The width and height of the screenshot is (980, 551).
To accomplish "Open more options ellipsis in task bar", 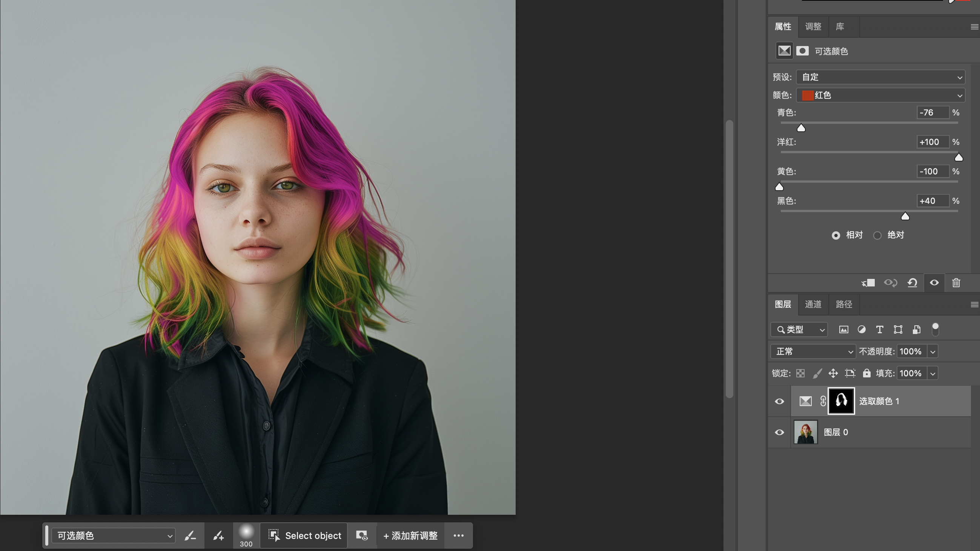I will (458, 536).
